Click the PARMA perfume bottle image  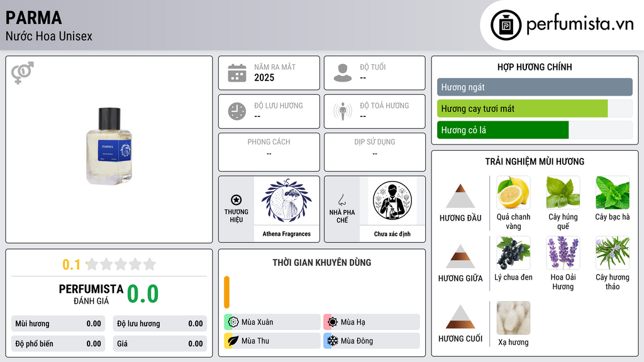(109, 146)
